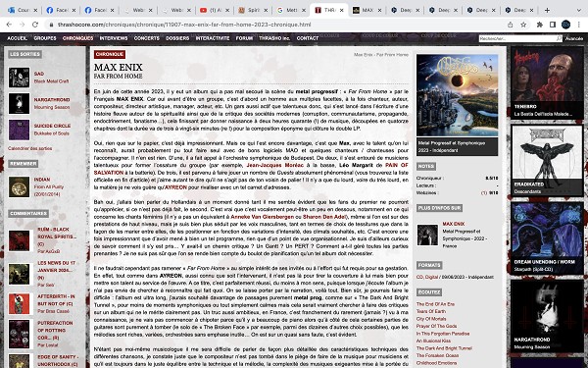
Task: Play track The Dark And Bright Tunnel
Action: (x=444, y=348)
